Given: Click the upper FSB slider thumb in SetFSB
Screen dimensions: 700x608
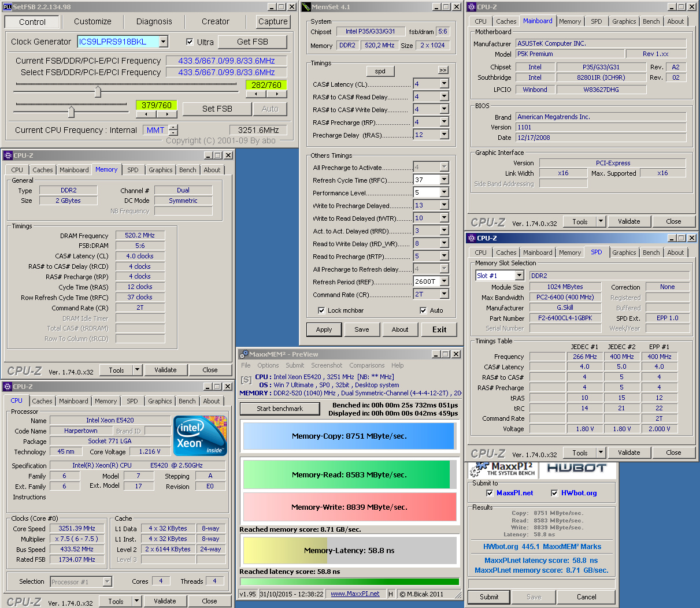Looking at the screenshot, I should pos(98,92).
